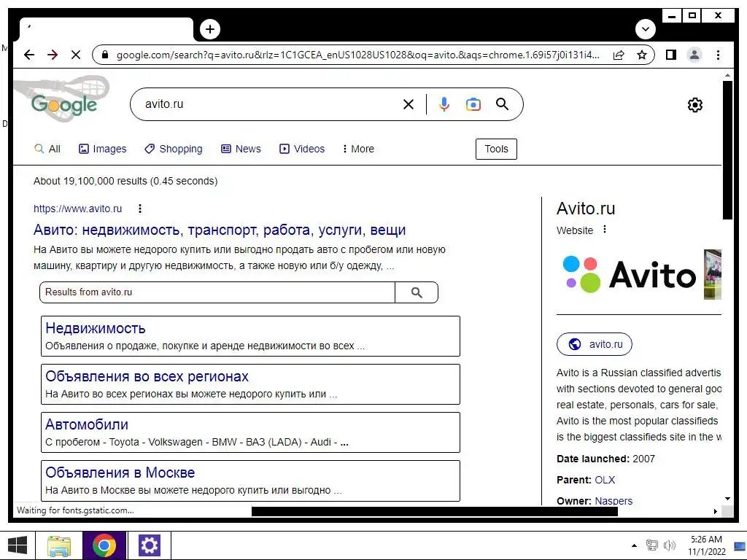Open the Settings gear app in the taskbar
The height and width of the screenshot is (560, 747).
[149, 545]
